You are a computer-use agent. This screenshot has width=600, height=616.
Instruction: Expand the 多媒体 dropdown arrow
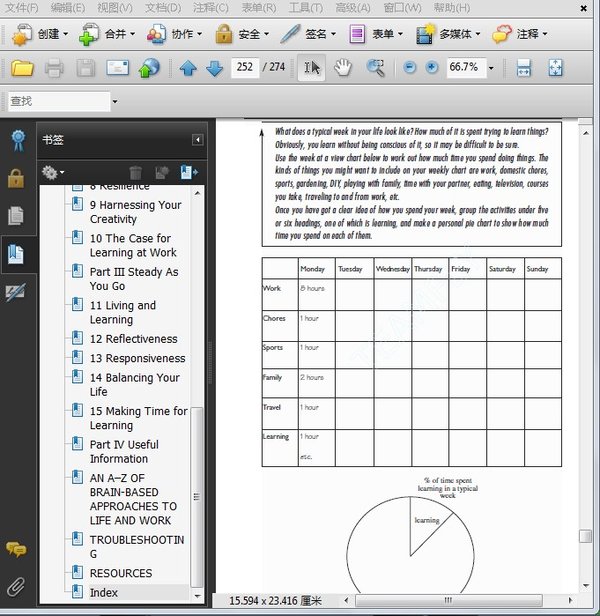click(478, 34)
